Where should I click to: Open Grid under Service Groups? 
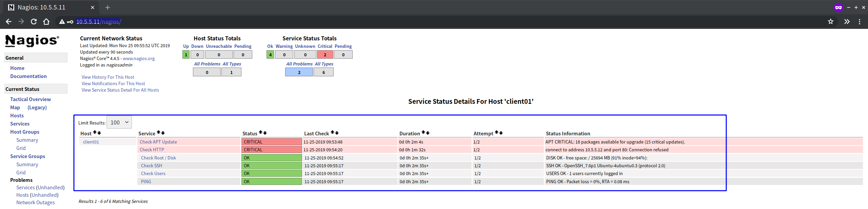click(x=21, y=172)
